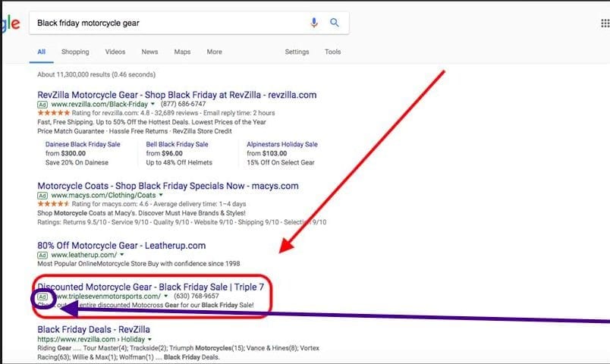Image resolution: width=610 pixels, height=364 pixels.
Task: Click 15% Off On Select Gear text
Action: [x=281, y=162]
